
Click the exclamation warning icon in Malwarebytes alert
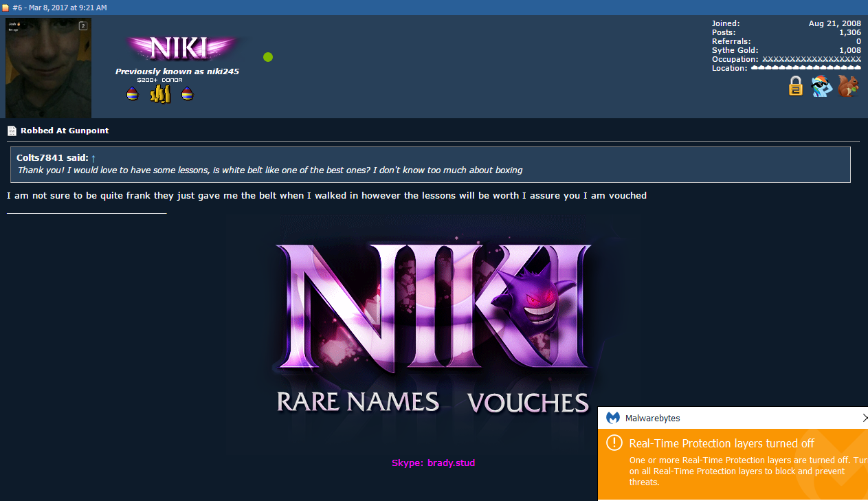click(x=614, y=443)
